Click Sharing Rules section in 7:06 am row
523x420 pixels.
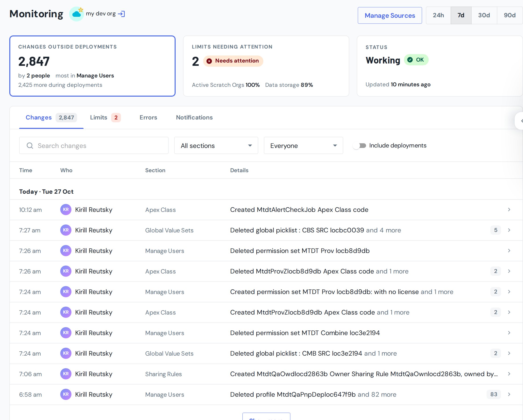tap(163, 374)
